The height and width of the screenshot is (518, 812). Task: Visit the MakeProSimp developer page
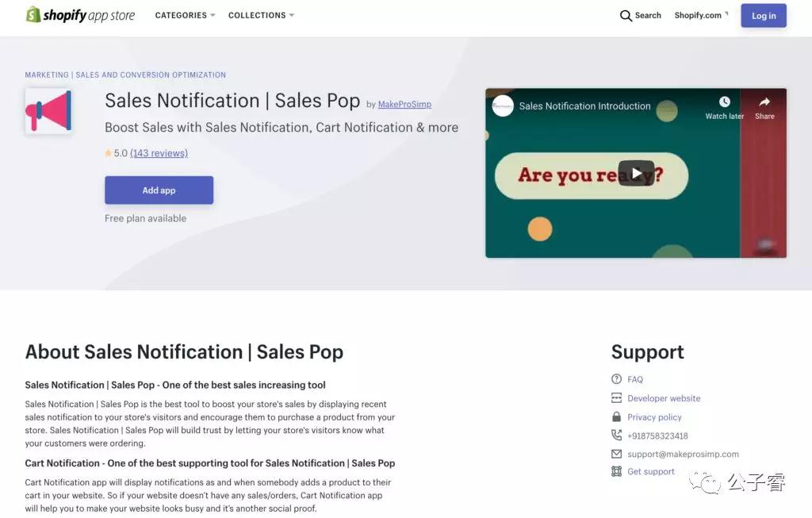(x=404, y=104)
